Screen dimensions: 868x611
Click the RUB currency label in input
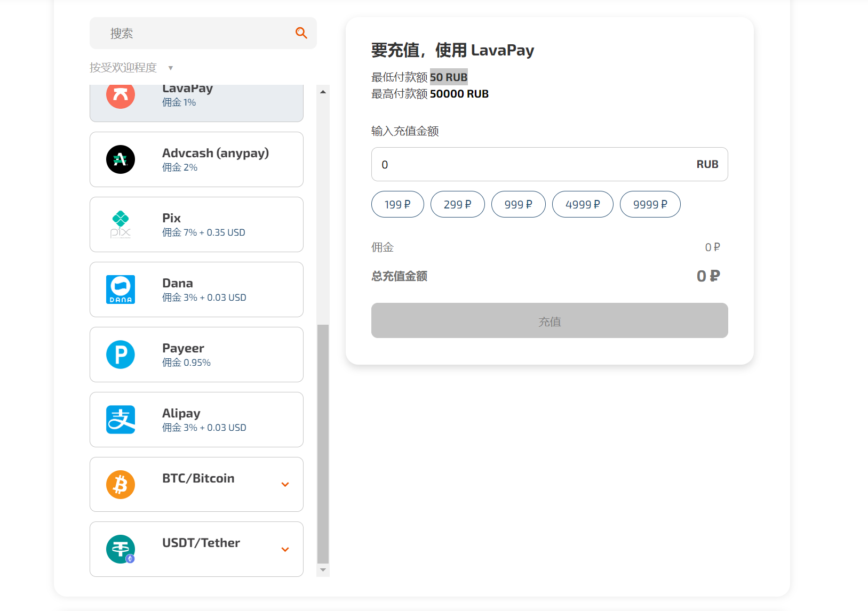point(707,164)
